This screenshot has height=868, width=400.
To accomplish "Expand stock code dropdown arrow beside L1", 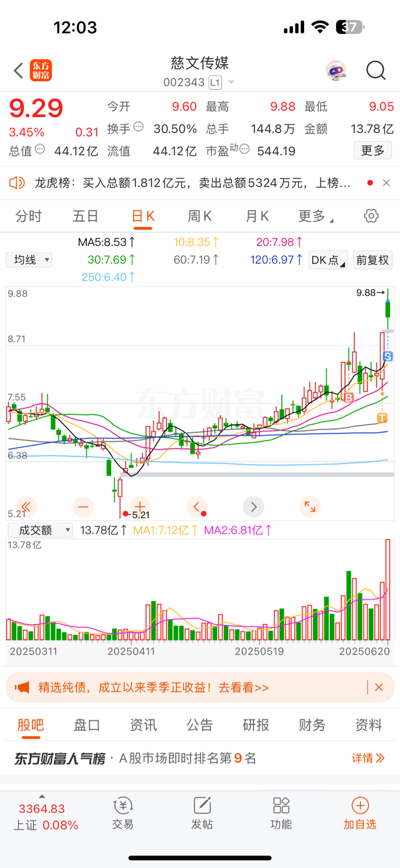I will click(x=231, y=82).
